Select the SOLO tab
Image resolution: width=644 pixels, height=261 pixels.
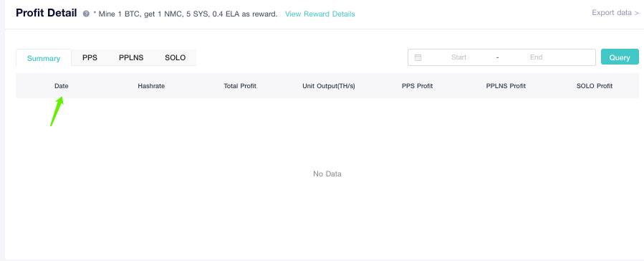pos(176,57)
